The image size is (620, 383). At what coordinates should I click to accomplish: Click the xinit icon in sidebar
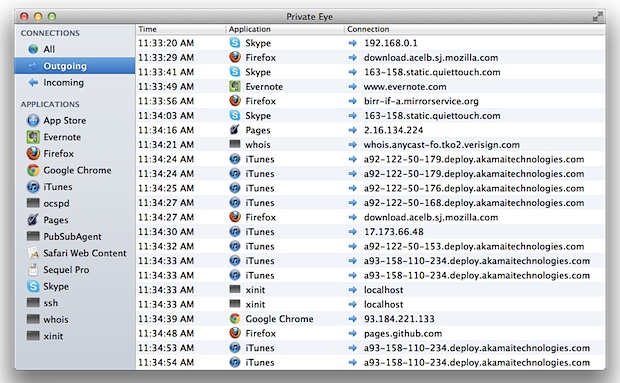(33, 336)
